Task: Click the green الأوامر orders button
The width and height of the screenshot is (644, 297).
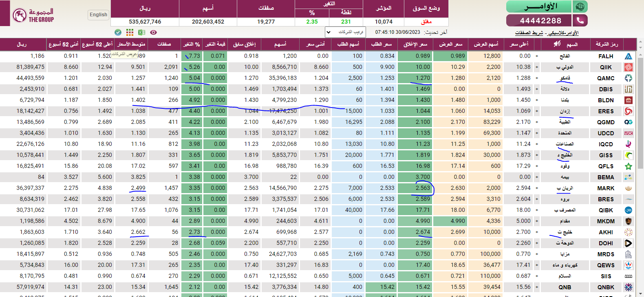Action: [539, 7]
